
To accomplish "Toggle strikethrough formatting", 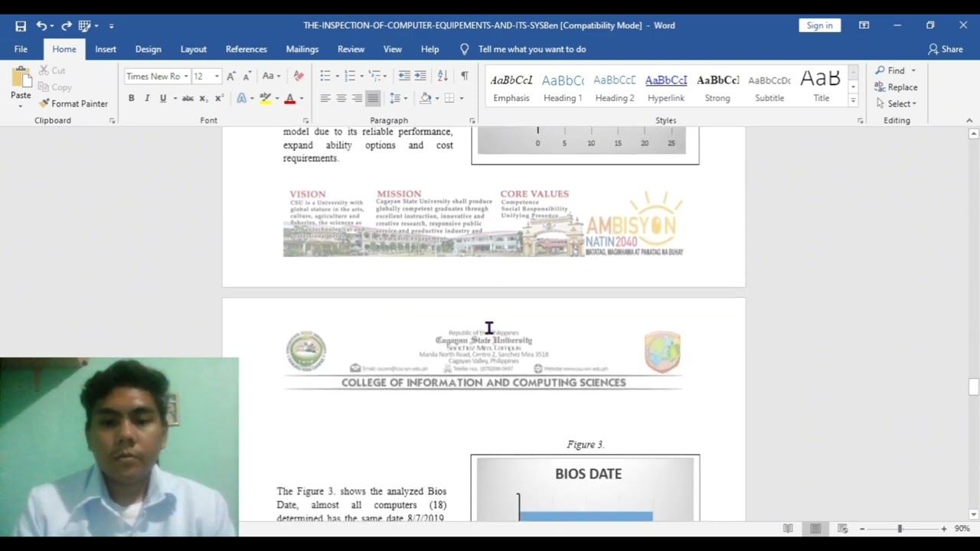I will (x=188, y=98).
